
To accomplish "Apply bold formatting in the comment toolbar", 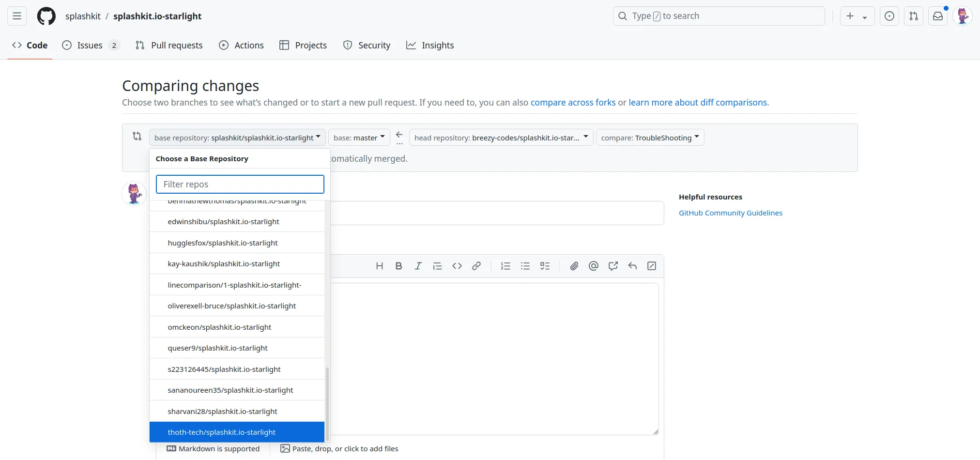I will pos(398,266).
